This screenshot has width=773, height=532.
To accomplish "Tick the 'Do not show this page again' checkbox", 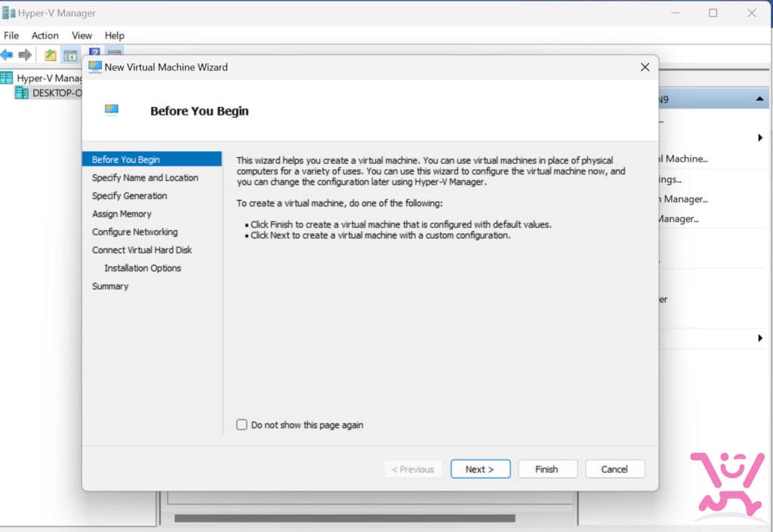I will point(242,425).
